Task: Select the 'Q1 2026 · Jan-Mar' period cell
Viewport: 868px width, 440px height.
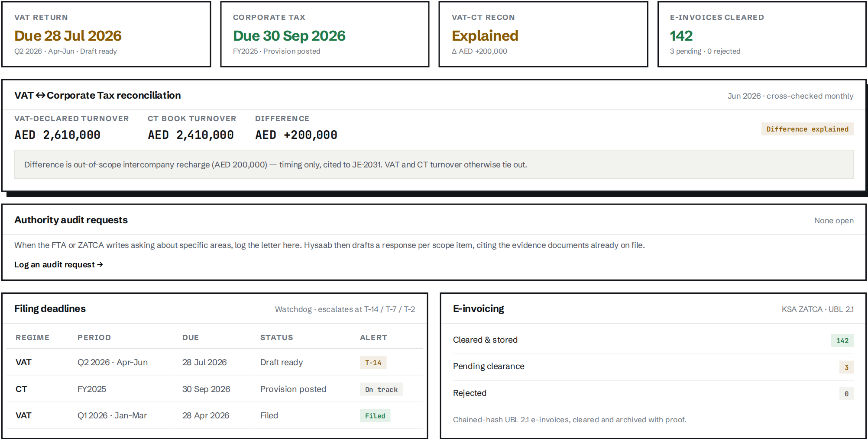Action: 112,415
